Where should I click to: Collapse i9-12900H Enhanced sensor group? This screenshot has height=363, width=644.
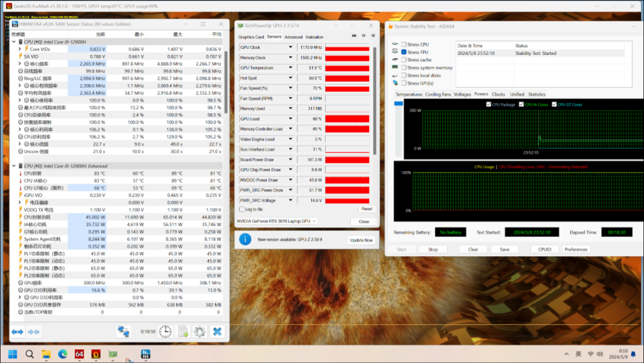tap(14, 166)
